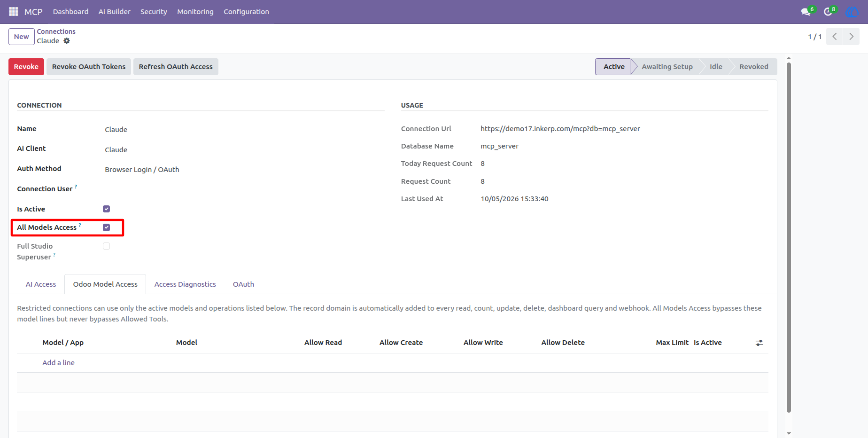The height and width of the screenshot is (438, 868).
Task: Click the vertical page scrollbar
Action: click(x=789, y=237)
